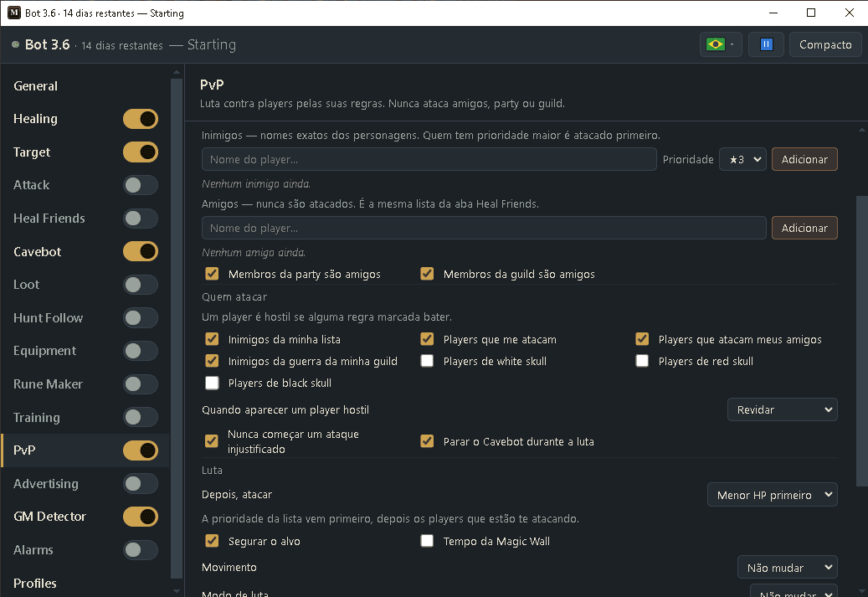
Task: Enable the Alarms toggle
Action: pyautogui.click(x=141, y=550)
